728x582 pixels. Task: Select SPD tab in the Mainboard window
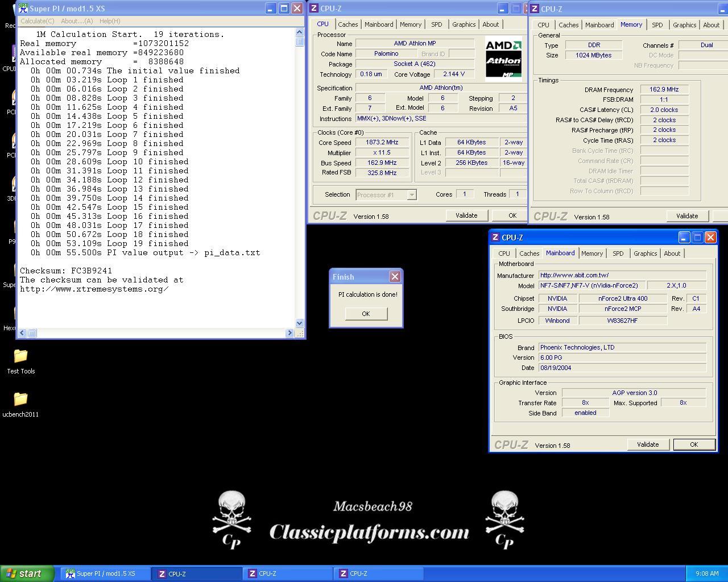tap(618, 253)
